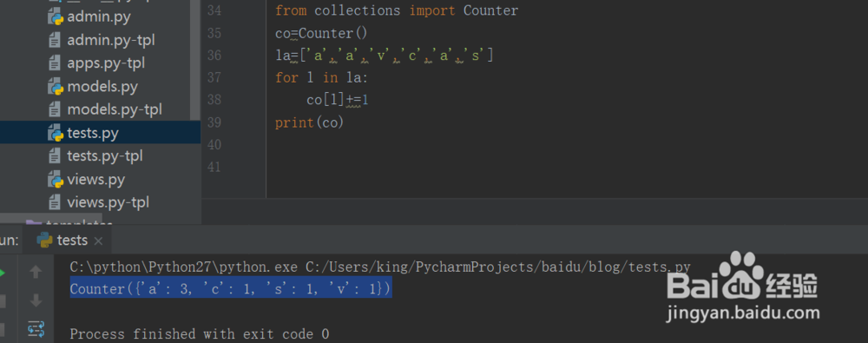Click 'Process finished with exit code 0' text

tap(200, 333)
